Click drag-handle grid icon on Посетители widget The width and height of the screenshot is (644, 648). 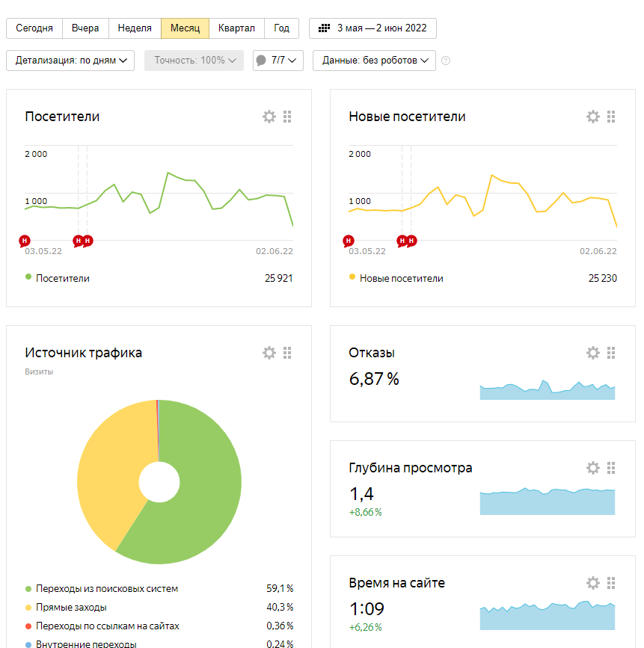click(287, 117)
